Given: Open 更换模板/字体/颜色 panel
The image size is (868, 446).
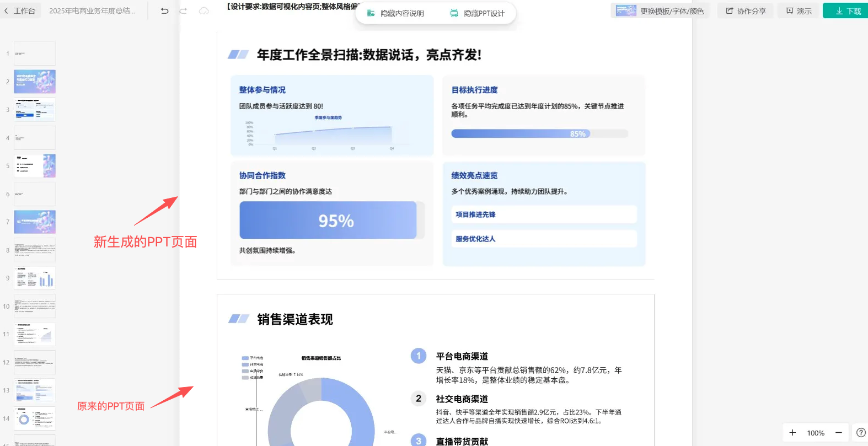Looking at the screenshot, I should pyautogui.click(x=660, y=11).
